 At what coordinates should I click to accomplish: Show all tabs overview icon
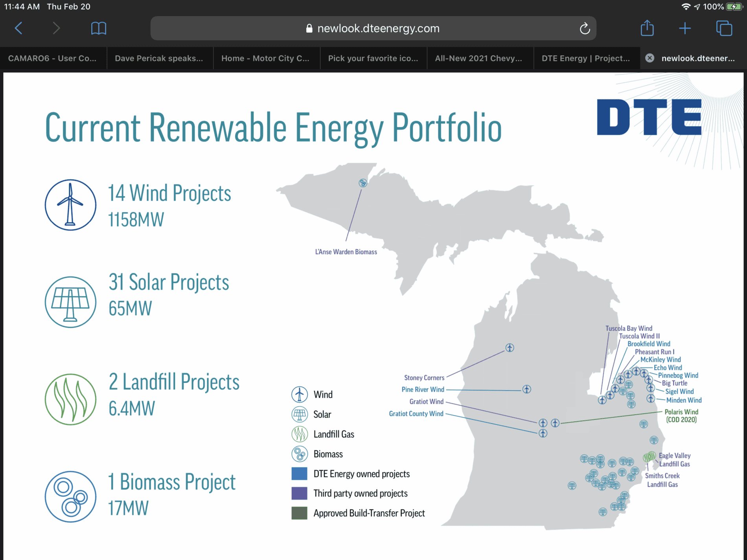coord(724,28)
